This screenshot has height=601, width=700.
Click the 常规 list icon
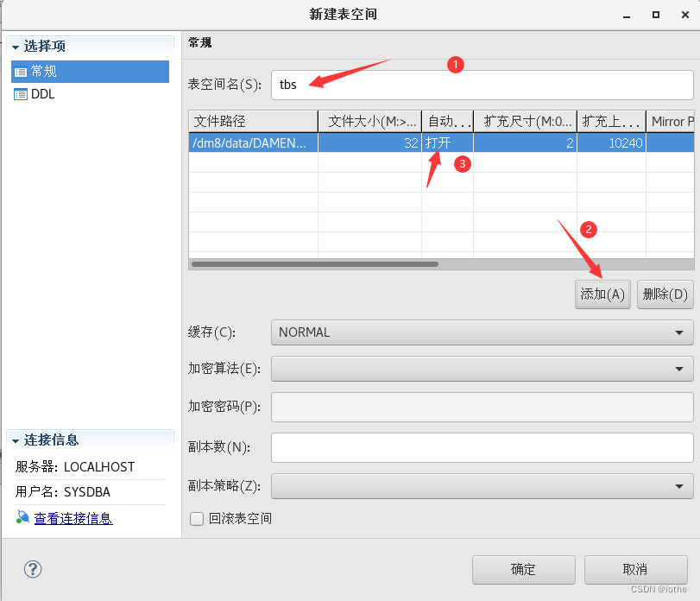coord(21,72)
